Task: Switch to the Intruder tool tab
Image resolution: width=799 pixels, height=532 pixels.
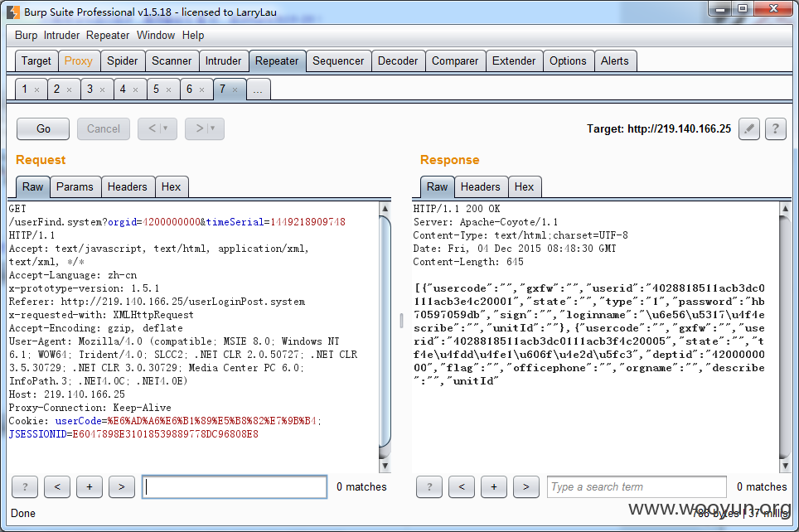Action: (x=223, y=61)
